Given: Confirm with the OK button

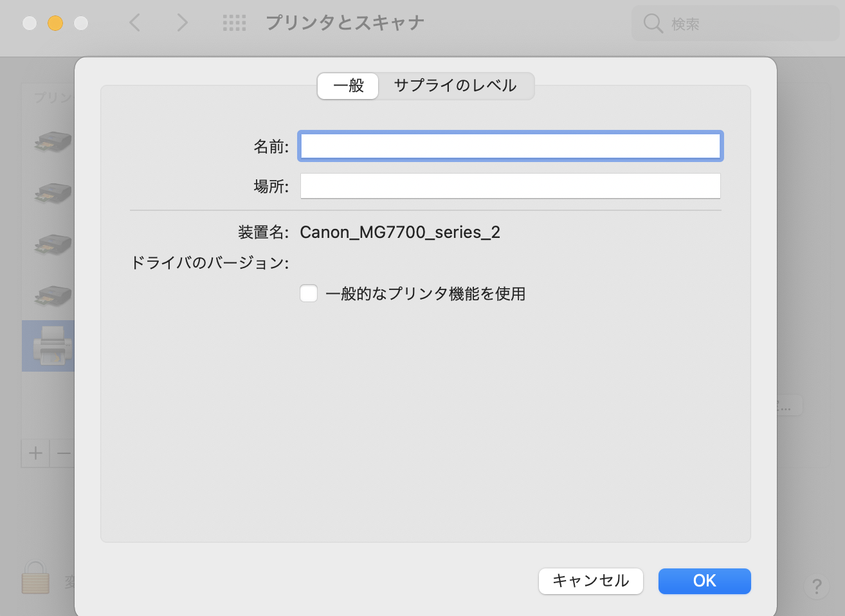Looking at the screenshot, I should coord(704,581).
